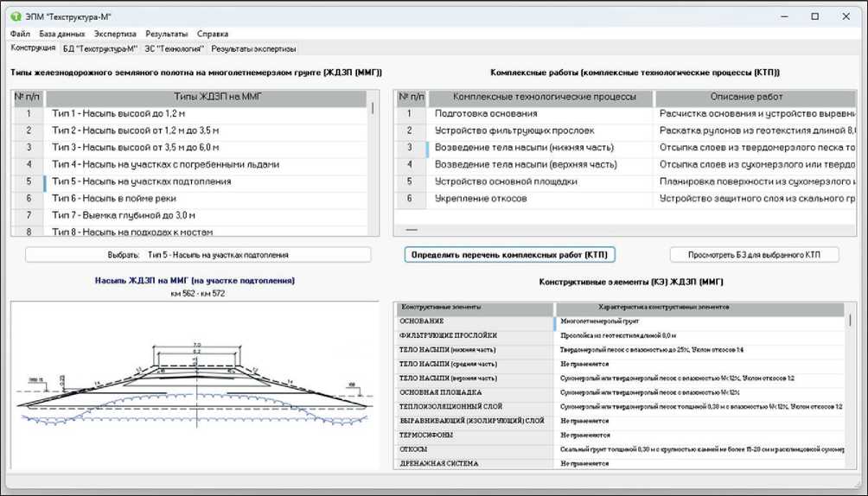This screenshot has height=496, width=868.
Task: Switch to БД "Техструктура-М" tab
Action: coord(100,49)
